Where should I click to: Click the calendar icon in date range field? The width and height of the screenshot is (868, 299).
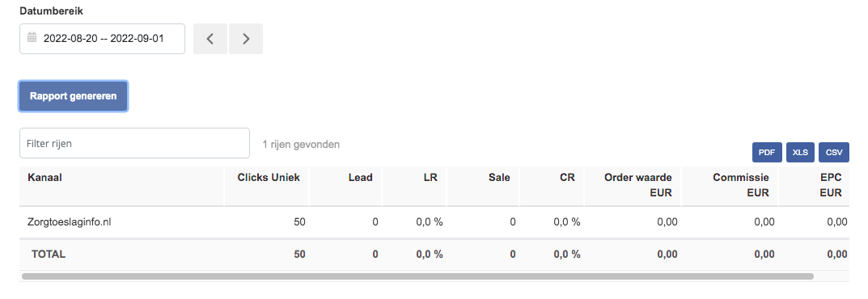point(32,38)
